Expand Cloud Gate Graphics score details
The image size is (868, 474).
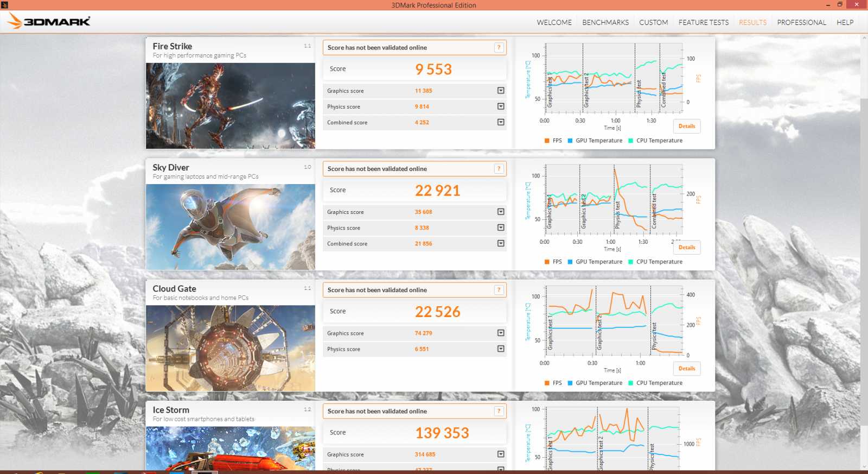(501, 333)
